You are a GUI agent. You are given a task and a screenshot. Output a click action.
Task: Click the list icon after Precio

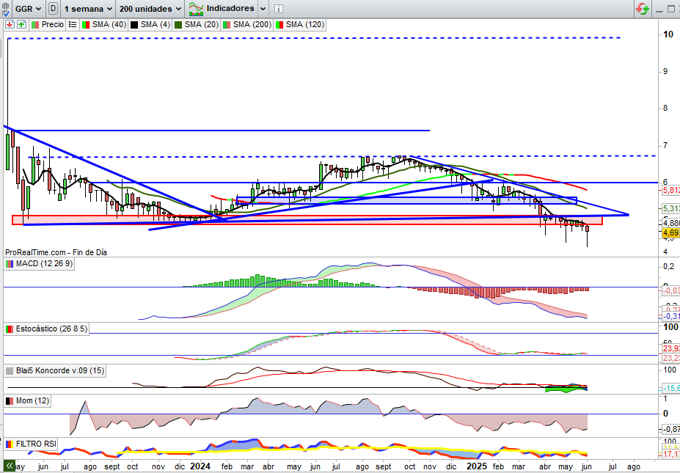point(72,25)
